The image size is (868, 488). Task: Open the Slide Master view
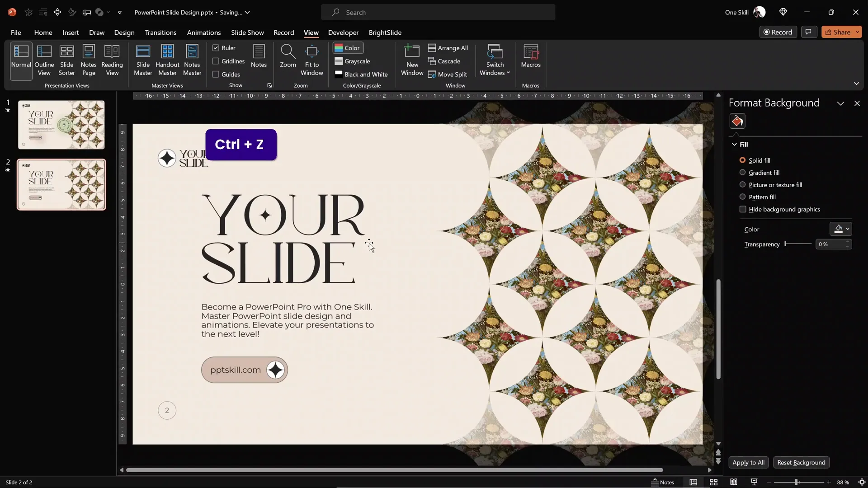point(143,61)
